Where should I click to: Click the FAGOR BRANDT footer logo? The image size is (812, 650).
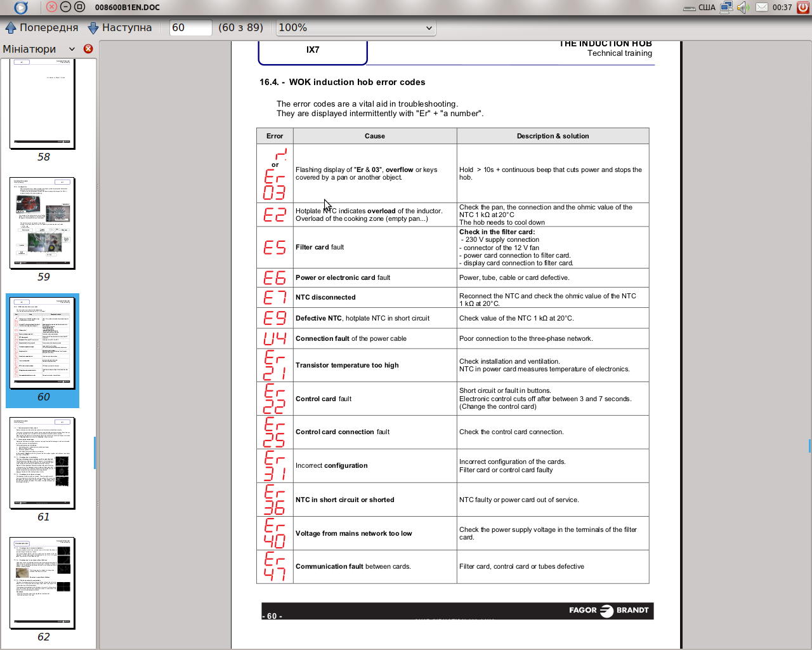click(x=609, y=610)
